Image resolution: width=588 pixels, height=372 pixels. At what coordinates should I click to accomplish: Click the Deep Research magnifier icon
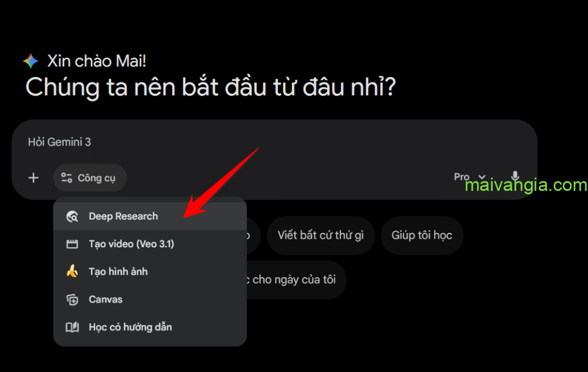[x=72, y=216]
